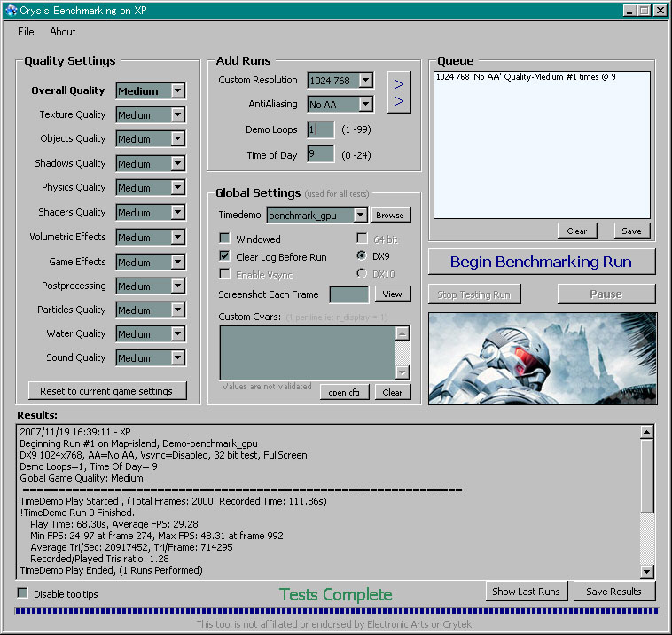The width and height of the screenshot is (672, 635).
Task: Minimize the Crysis Benchmarking window
Action: [629, 11]
